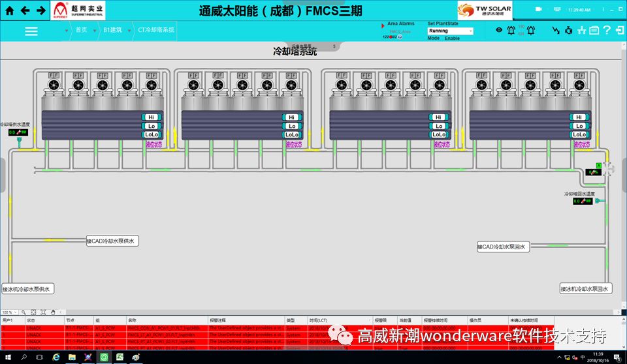This screenshot has height=364, width=627.
Task: Navigate forward with the right arrow
Action: (40, 10)
